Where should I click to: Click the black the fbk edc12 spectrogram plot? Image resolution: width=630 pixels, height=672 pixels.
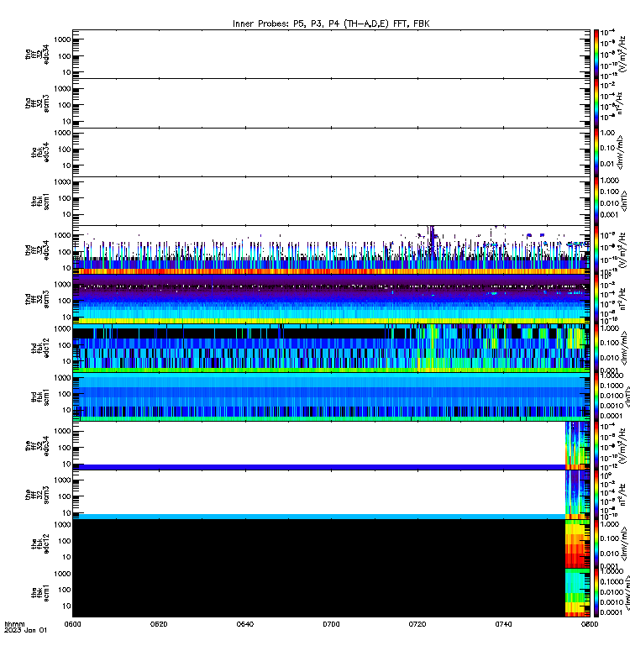coord(331,543)
